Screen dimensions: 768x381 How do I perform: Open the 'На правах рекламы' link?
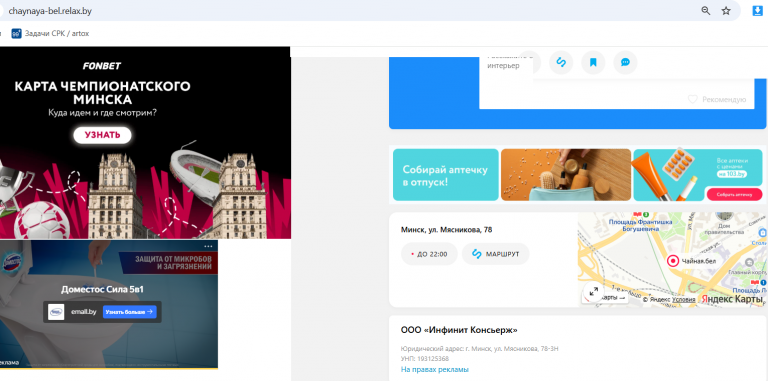434,369
